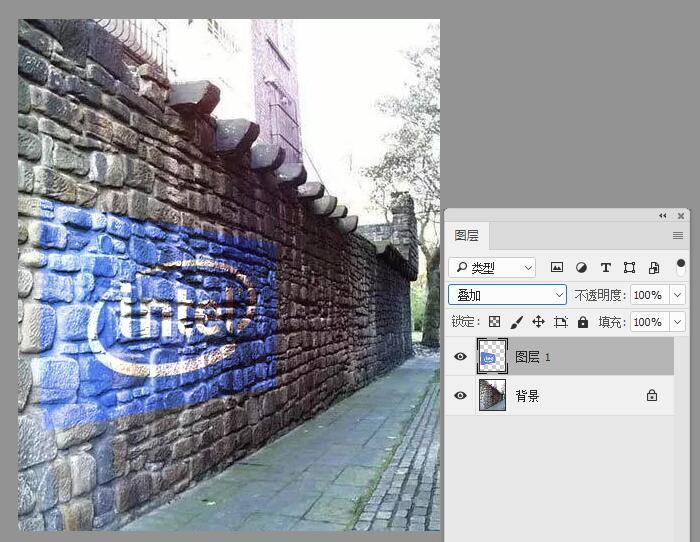
Task: Lock all padlock icon
Action: [x=583, y=322]
